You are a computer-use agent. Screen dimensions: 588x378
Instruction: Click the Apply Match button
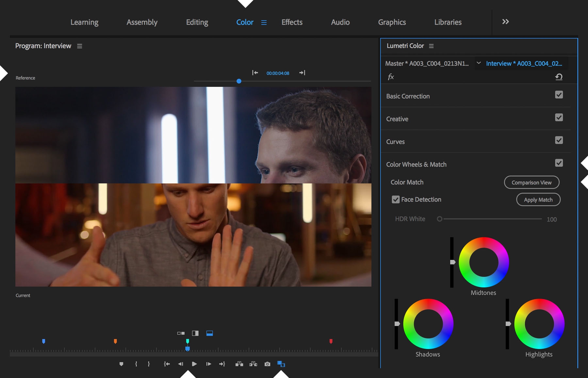point(538,200)
